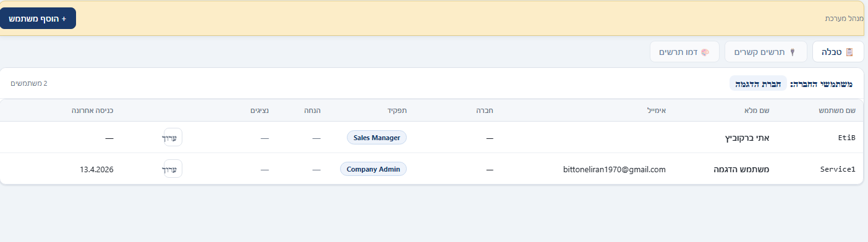Edit user Service1 with the ערוך button
The width and height of the screenshot is (868, 242).
(x=172, y=169)
